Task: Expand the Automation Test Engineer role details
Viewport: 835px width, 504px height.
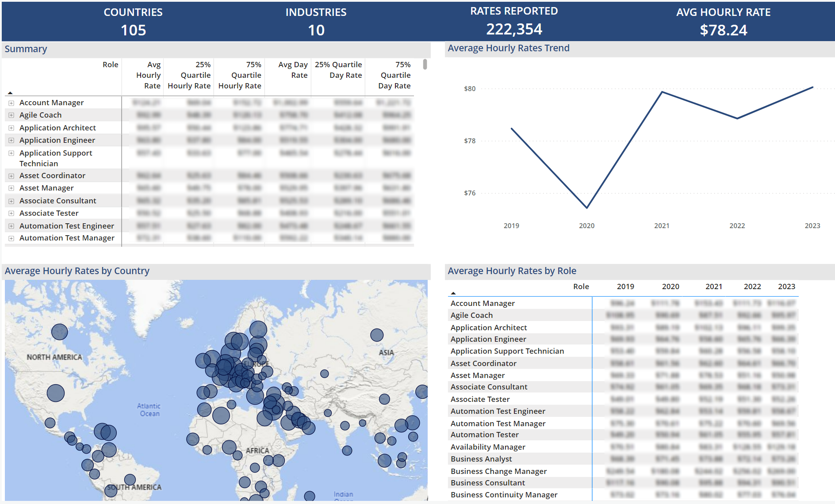Action: click(x=11, y=225)
